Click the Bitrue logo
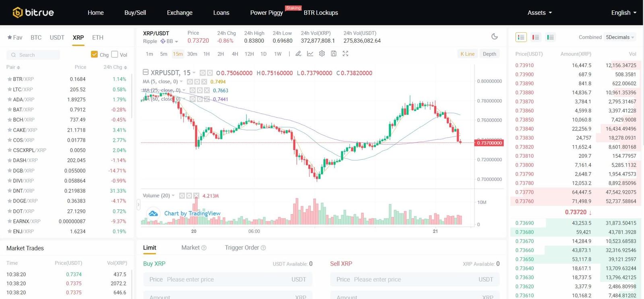This screenshot has height=299, width=644. 33,12
